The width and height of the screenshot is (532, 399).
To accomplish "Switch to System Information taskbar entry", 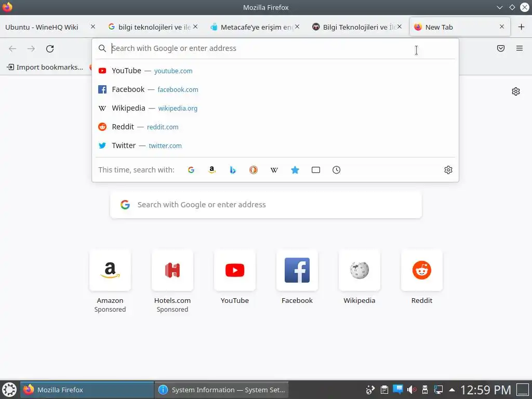I will 221,390.
